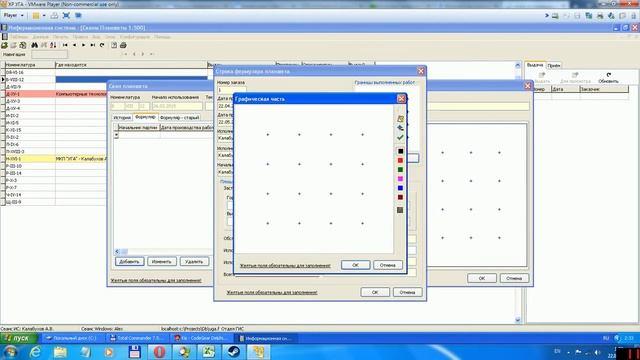Click the Изменить button
The image size is (640, 360).
point(162,261)
